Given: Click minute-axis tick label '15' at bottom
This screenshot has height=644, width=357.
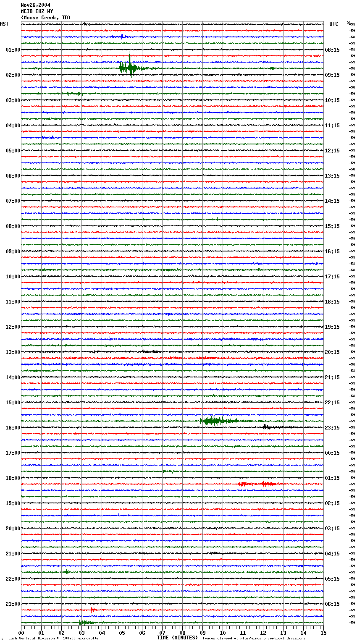Looking at the screenshot, I should coord(323,633).
